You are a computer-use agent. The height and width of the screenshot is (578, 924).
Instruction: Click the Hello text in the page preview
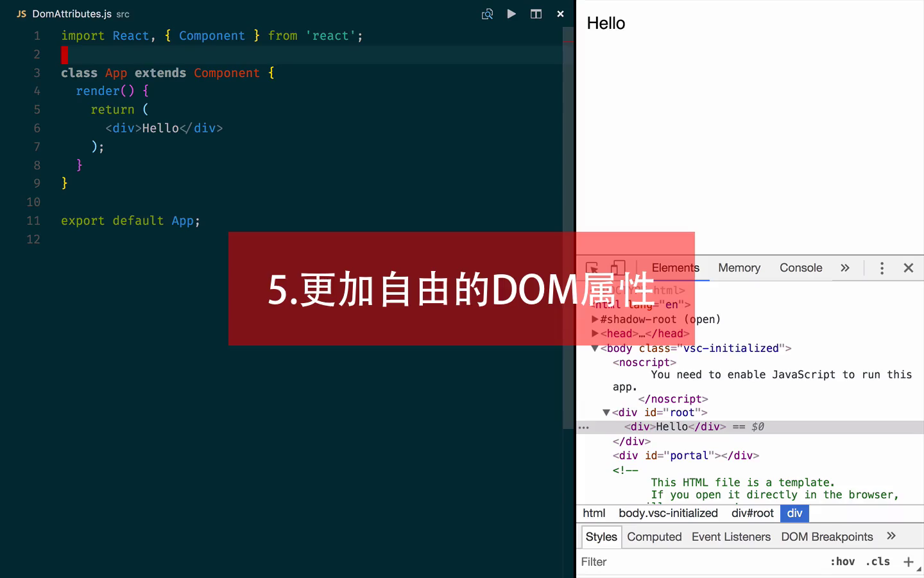click(606, 23)
